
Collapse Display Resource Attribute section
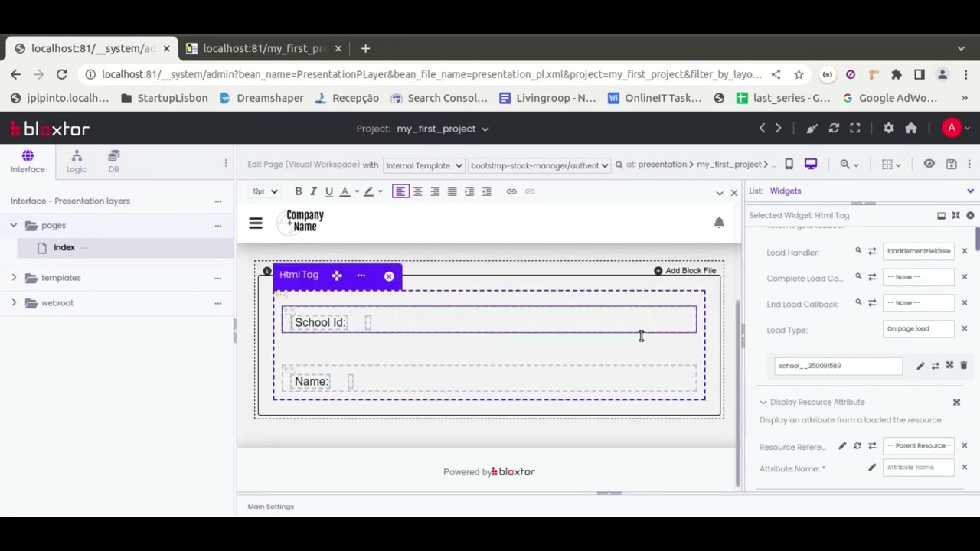click(x=763, y=403)
